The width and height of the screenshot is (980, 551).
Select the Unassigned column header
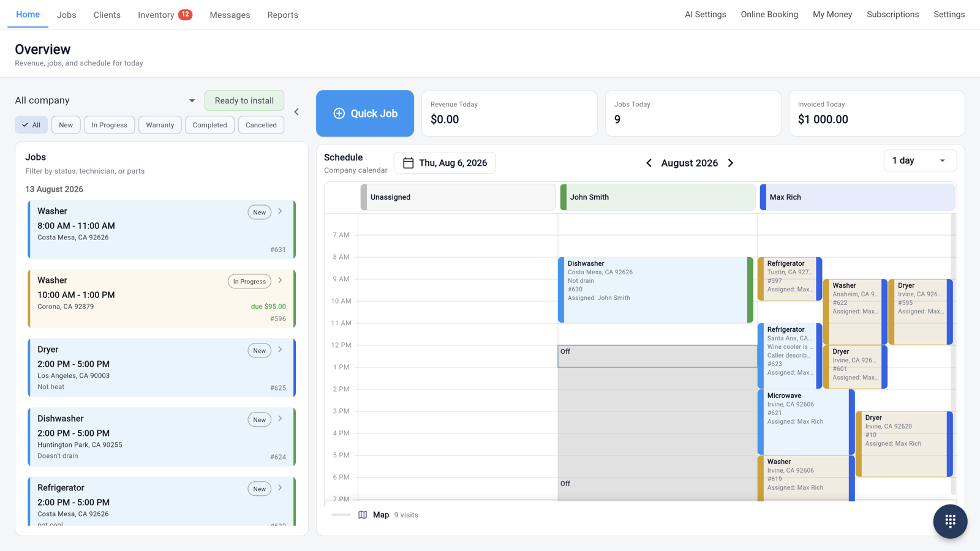tap(458, 197)
